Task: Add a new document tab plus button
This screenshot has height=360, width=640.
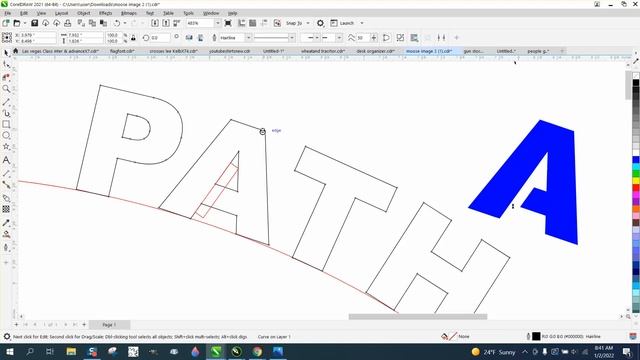Action: (562, 51)
